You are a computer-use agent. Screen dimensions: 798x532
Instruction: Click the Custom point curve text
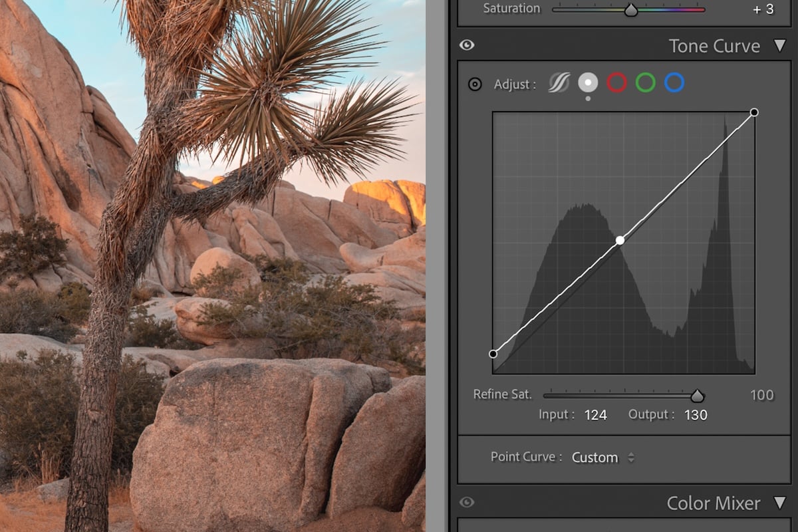click(596, 457)
